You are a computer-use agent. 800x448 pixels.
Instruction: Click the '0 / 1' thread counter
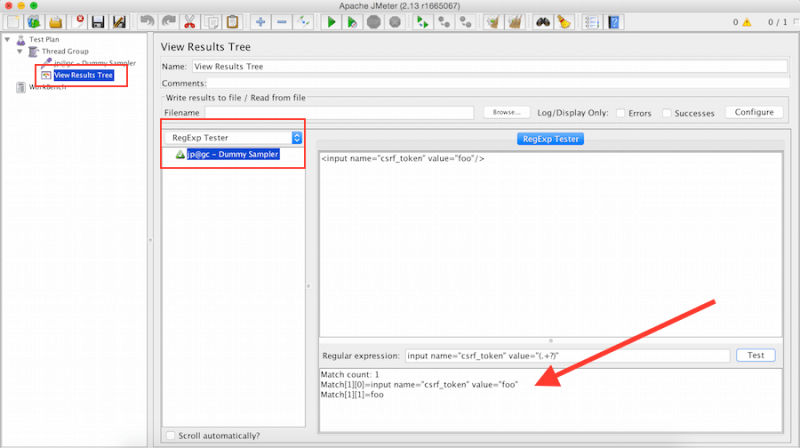point(778,22)
